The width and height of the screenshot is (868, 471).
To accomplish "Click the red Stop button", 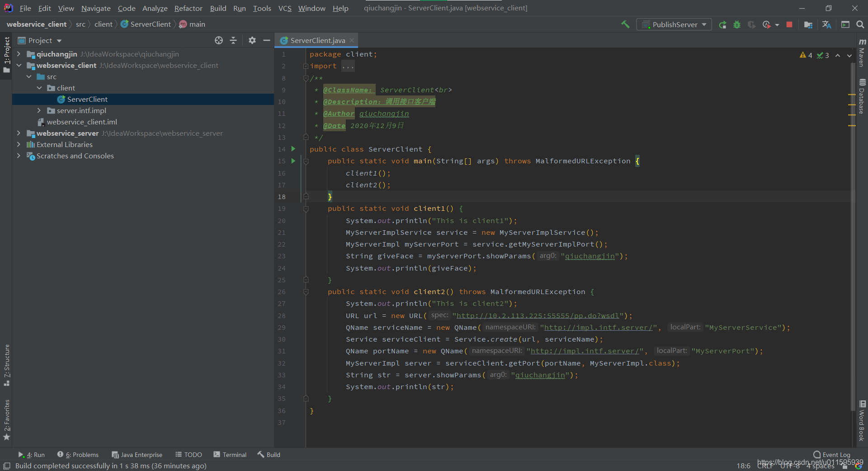I will (x=789, y=25).
